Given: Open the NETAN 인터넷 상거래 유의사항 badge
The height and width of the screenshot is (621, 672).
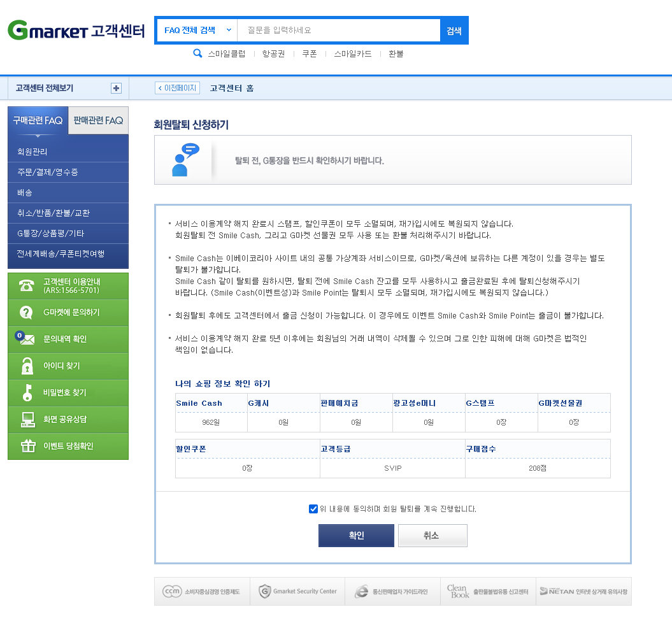Looking at the screenshot, I should click(x=583, y=592).
